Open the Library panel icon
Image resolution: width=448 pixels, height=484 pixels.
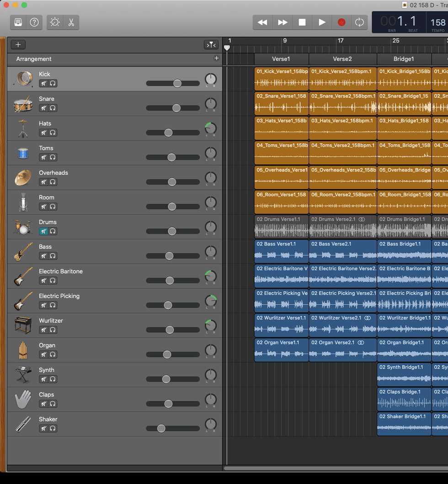click(18, 22)
